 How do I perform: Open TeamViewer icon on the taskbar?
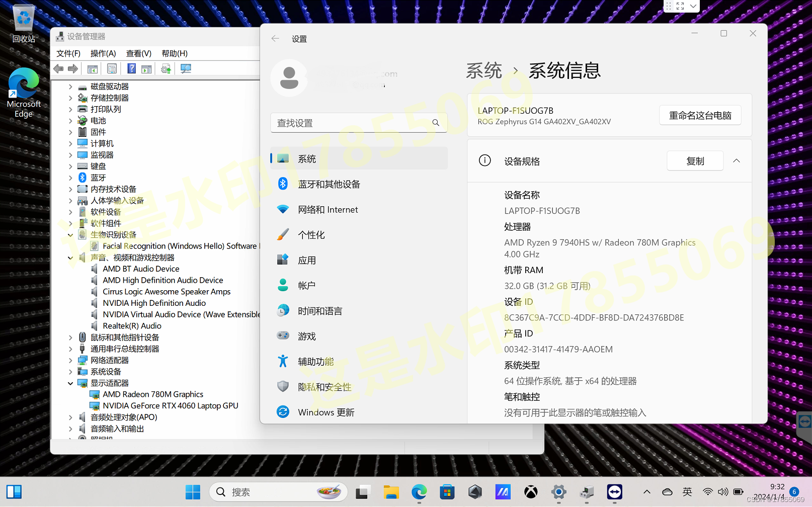(614, 492)
